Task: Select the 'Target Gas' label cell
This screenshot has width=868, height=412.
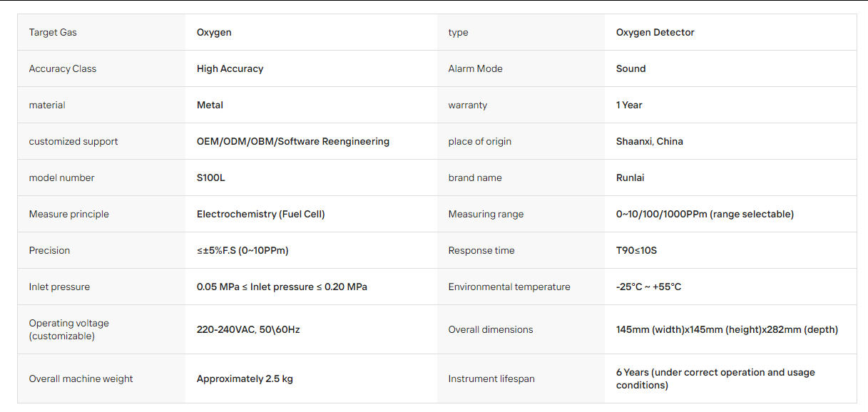Action: coord(101,32)
